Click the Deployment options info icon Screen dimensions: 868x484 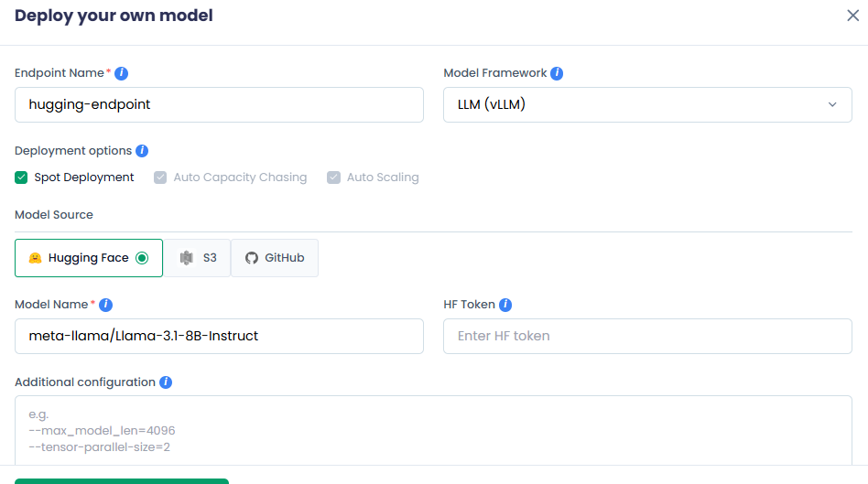click(x=142, y=151)
